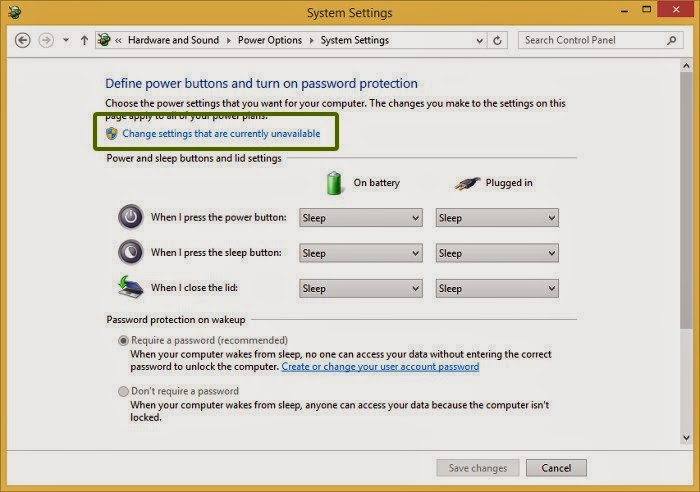This screenshot has width=700, height=492.
Task: Open sleep button On battery dropdown
Action: 361,253
